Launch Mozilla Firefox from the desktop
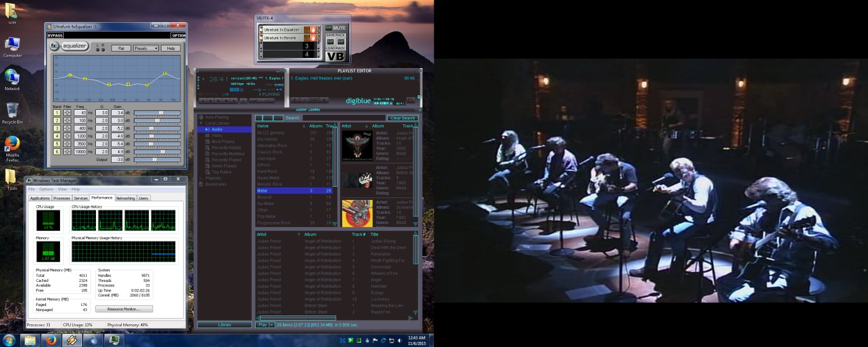Screen dimensions: 868x347 [12, 148]
